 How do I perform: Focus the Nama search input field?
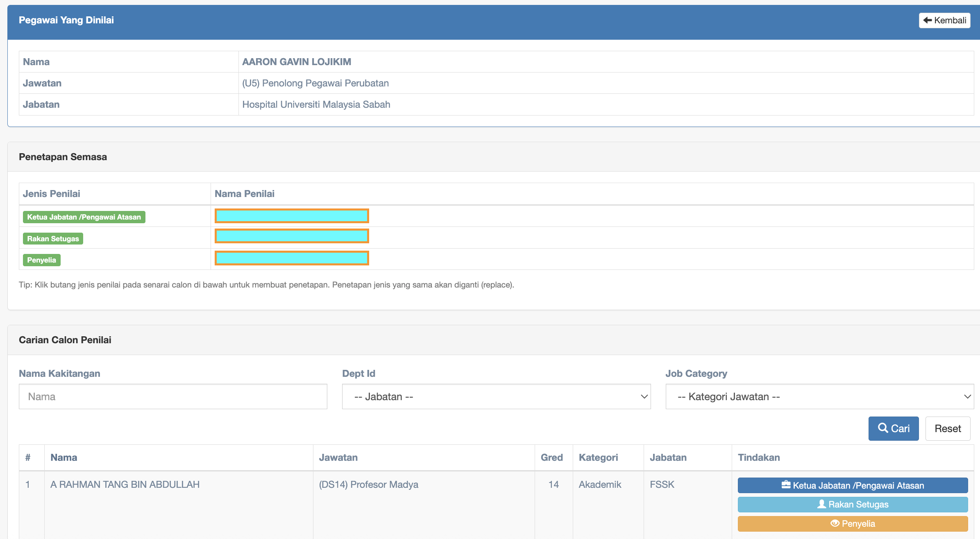click(x=173, y=396)
